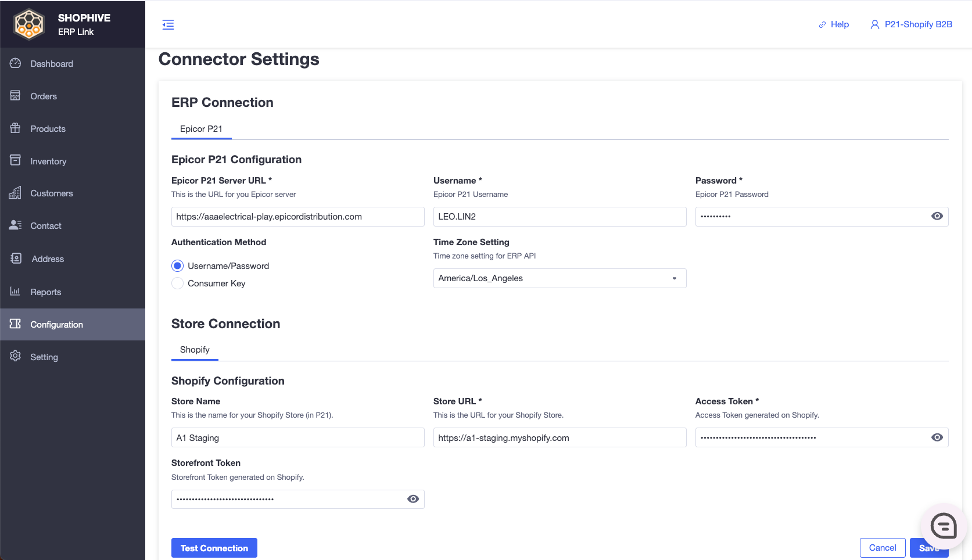
Task: Open Dashboard in the sidebar menu
Action: (73, 64)
